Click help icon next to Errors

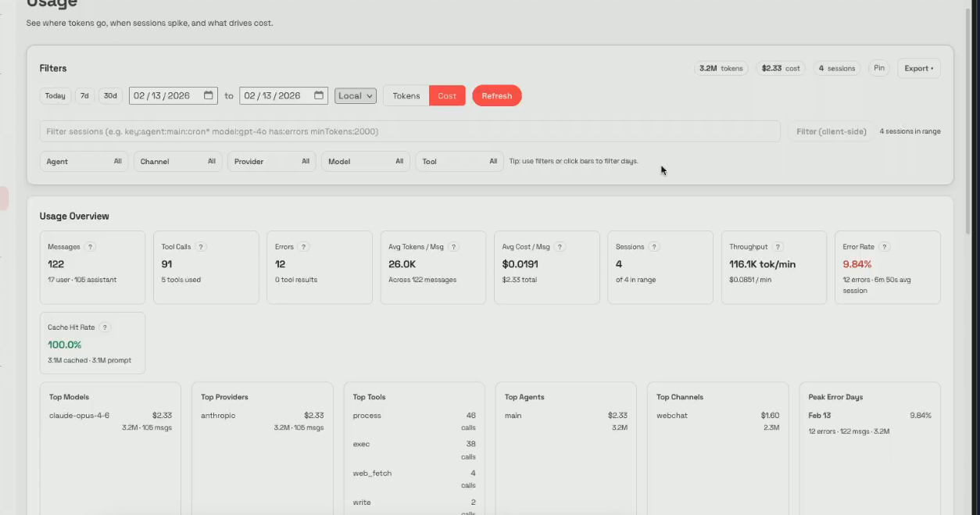pyautogui.click(x=304, y=247)
